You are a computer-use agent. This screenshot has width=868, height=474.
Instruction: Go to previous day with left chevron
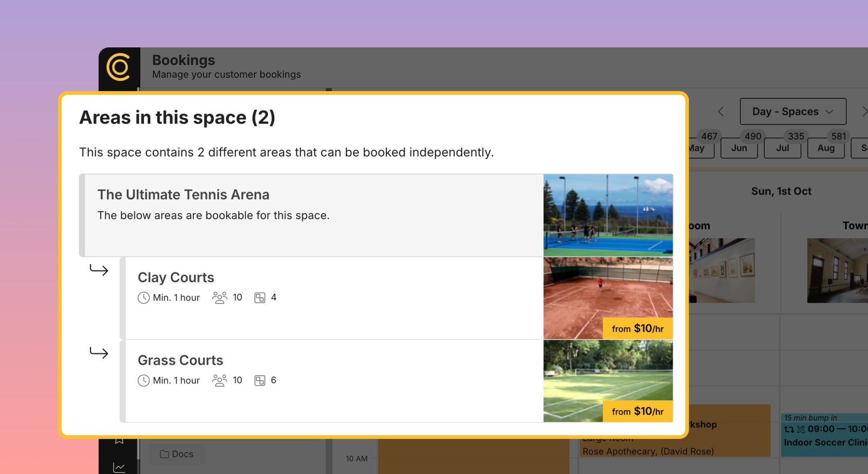(721, 112)
